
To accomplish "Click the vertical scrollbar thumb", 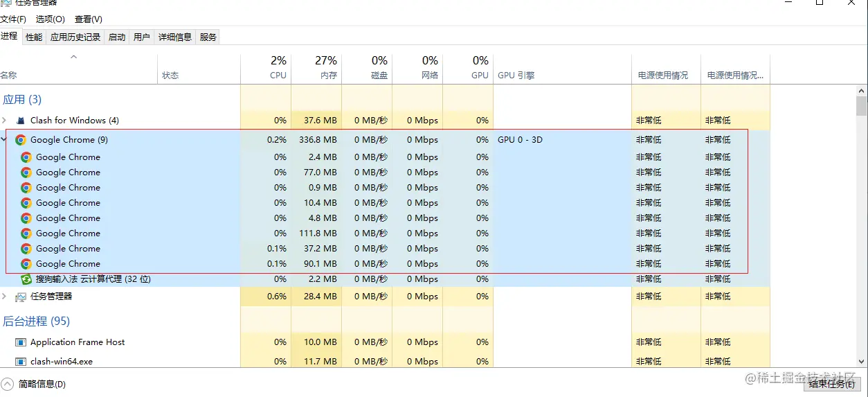I will pos(861,106).
